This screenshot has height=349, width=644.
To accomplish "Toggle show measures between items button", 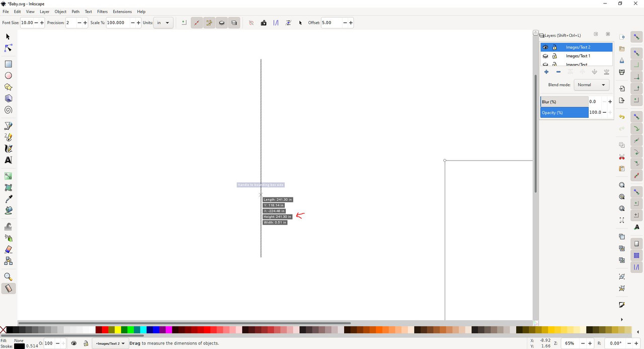I will 209,23.
